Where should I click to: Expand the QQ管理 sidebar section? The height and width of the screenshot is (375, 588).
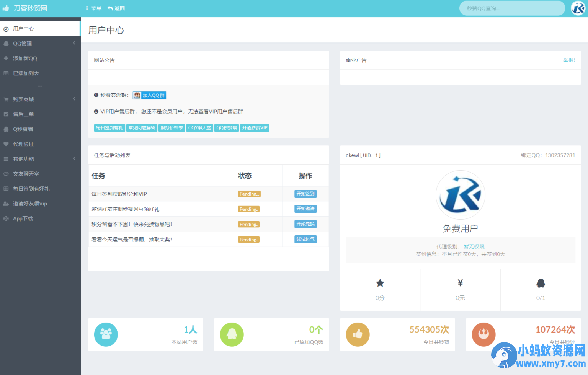40,43
